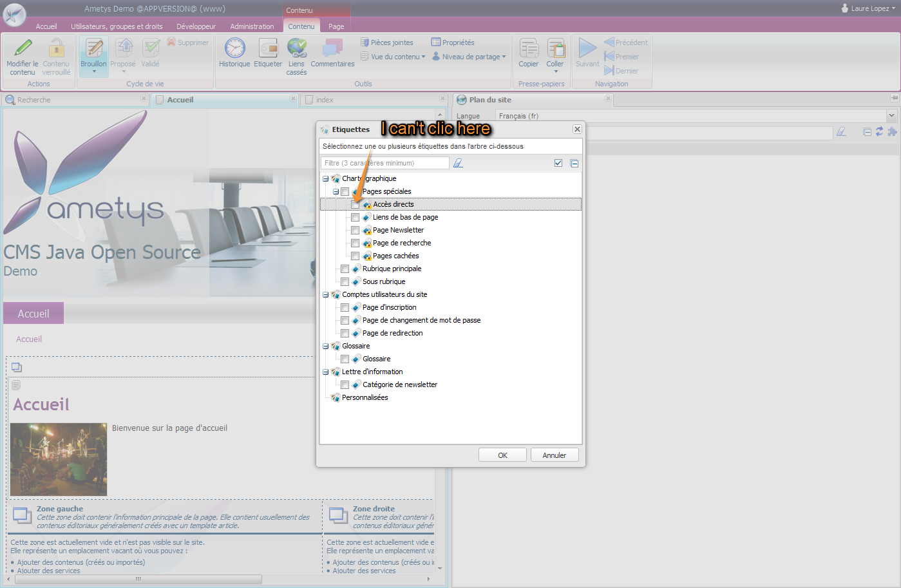Click the Historique clock icon
Image resolution: width=901 pixels, height=588 pixels.
234,48
